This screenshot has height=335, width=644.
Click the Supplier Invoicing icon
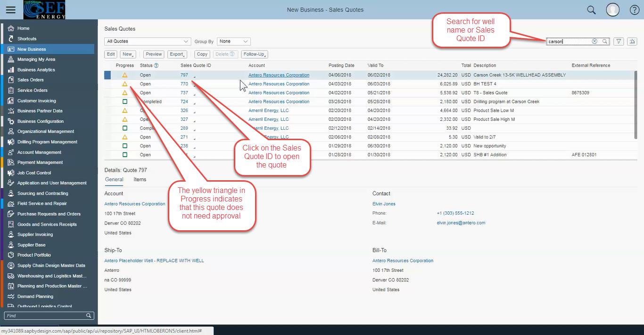coord(11,234)
